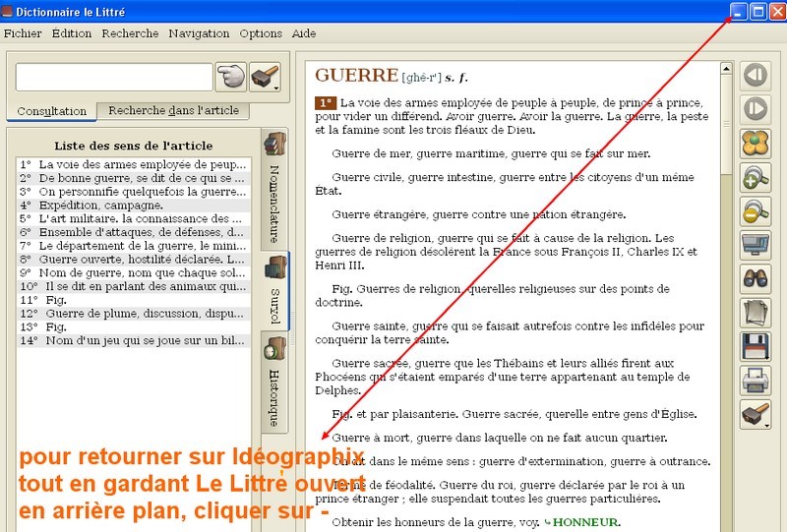
Task: Zoom out with the minus magnifier
Action: 756,210
